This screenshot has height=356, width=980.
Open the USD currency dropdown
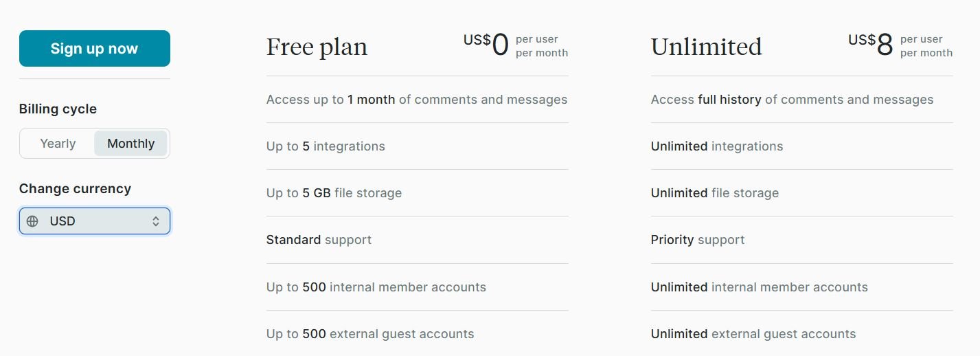click(x=95, y=221)
